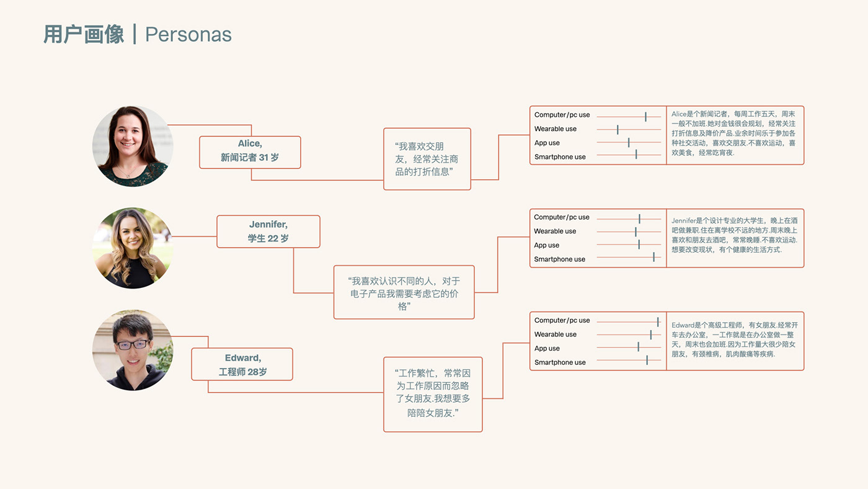Click the 用户画像 | Personas title
The width and height of the screenshot is (868, 489).
[138, 35]
